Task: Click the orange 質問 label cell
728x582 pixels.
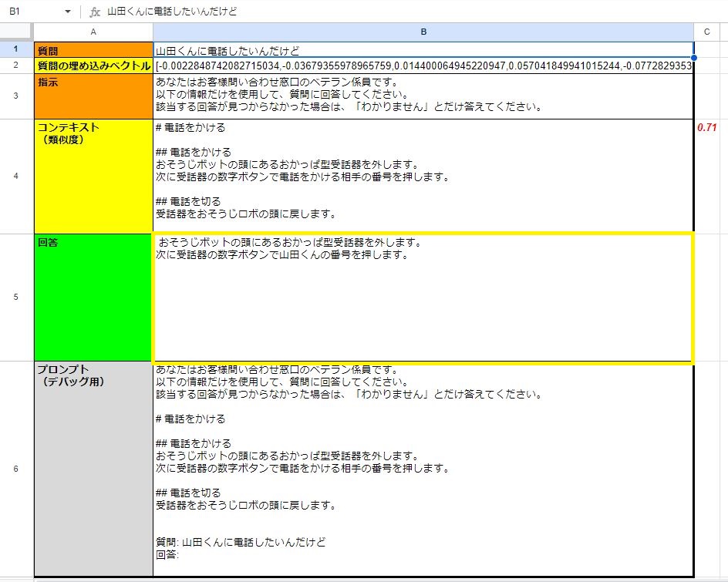Action: [93, 50]
